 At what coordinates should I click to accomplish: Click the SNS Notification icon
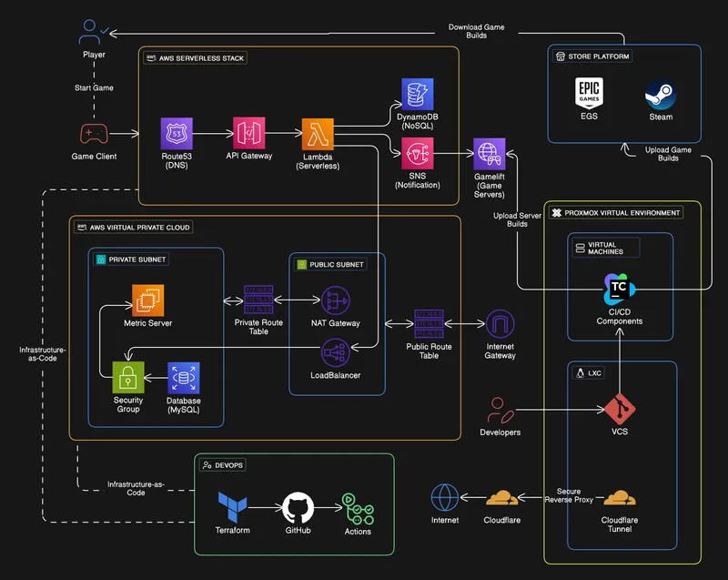coord(418,153)
